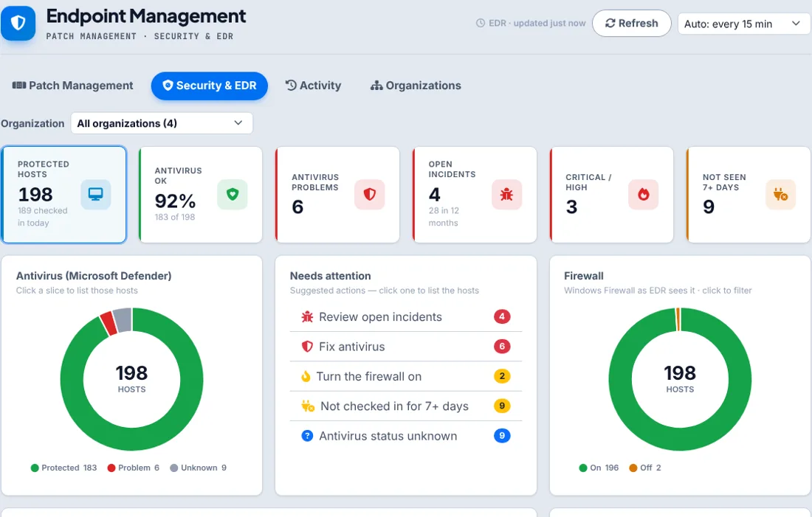Click Antivirus status unknown action

point(405,436)
